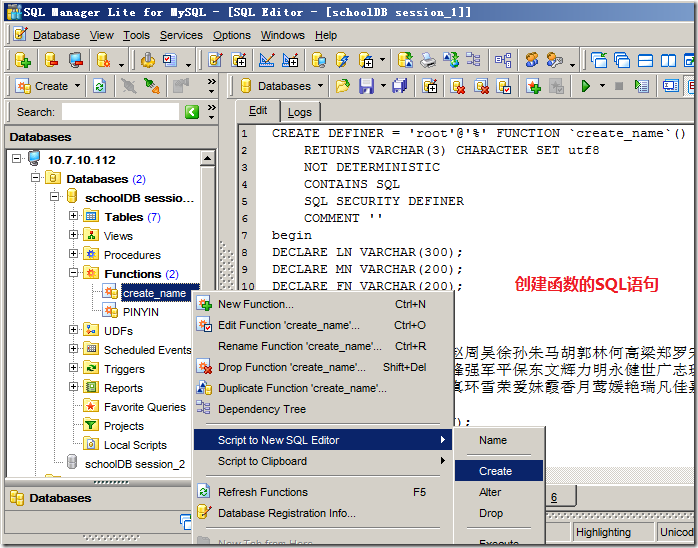Click the Unregister Database icon with the red minus

[52, 60]
